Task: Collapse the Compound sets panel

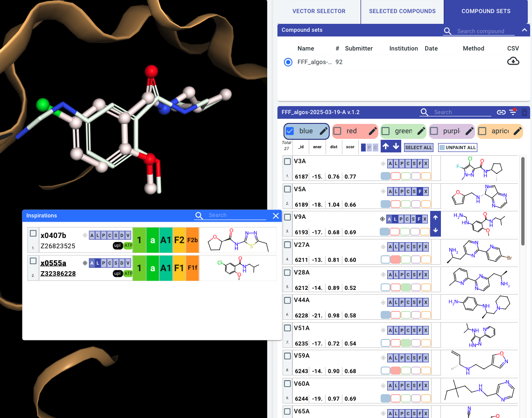Action: pyautogui.click(x=524, y=30)
